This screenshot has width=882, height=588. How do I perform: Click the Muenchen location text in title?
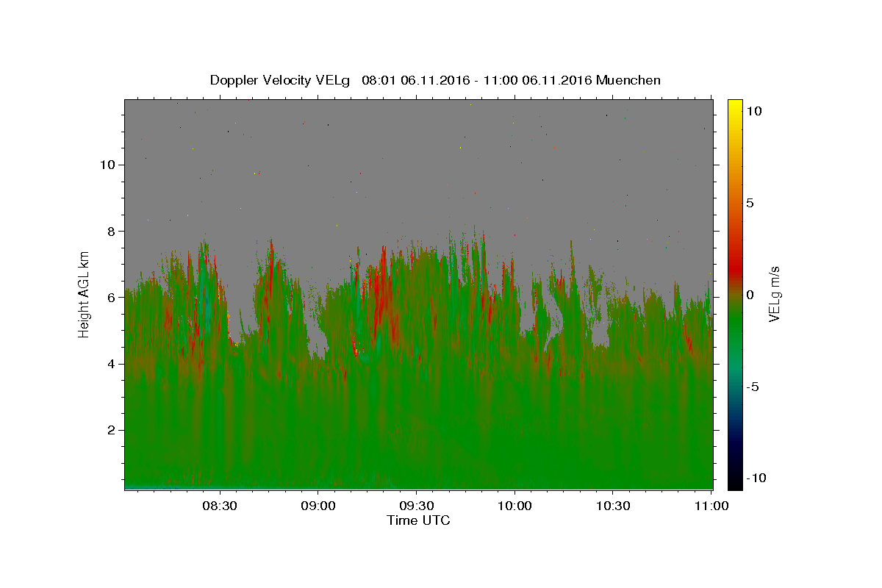pyautogui.click(x=628, y=80)
